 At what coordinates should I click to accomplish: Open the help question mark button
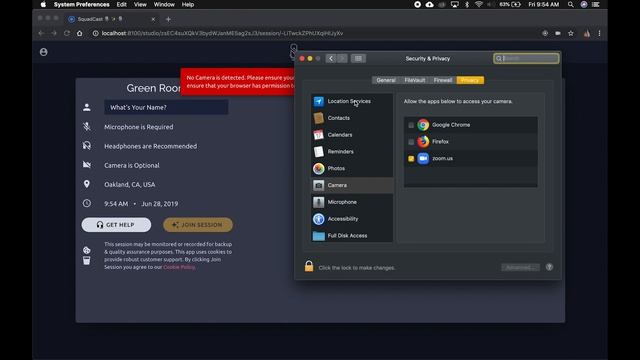click(549, 267)
